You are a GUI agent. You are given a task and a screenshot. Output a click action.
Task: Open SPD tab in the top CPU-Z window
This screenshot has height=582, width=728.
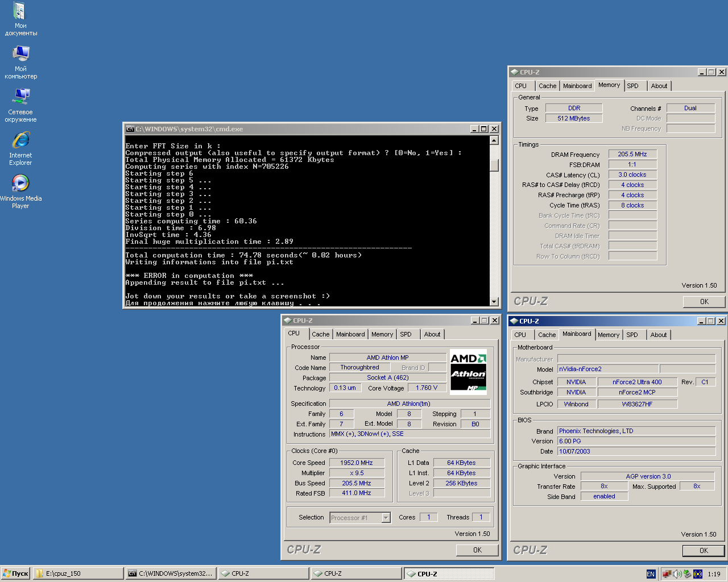pos(633,86)
